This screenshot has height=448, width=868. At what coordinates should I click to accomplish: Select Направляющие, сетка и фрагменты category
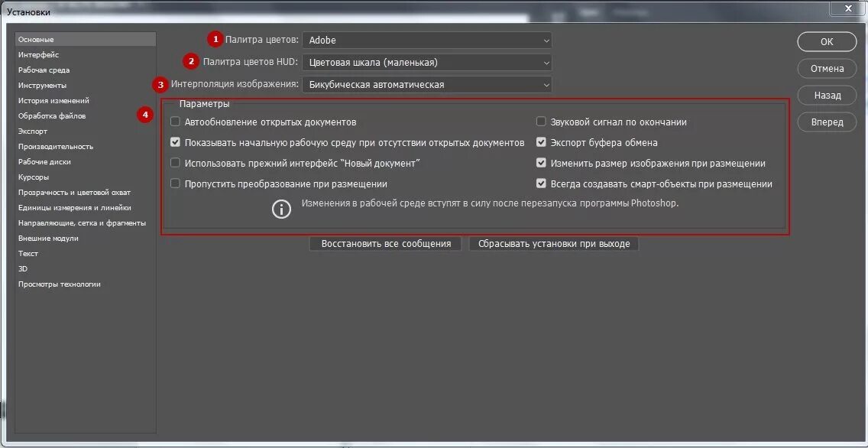click(x=86, y=223)
